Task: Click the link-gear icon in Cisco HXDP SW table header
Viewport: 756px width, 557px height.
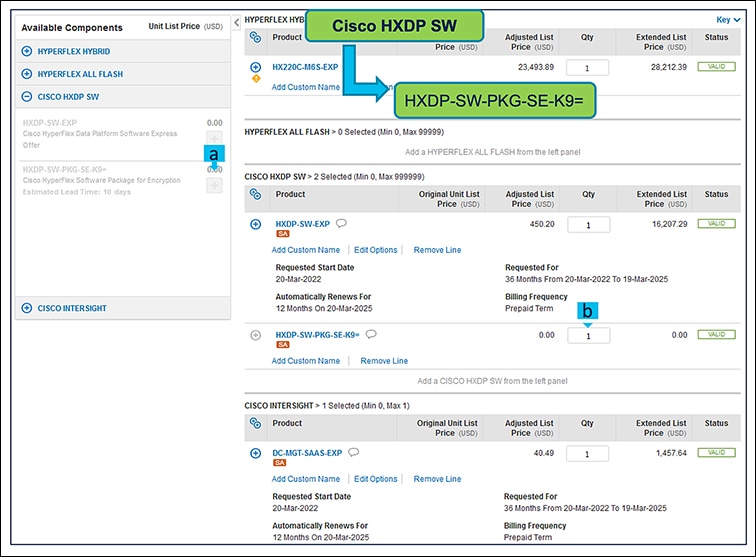Action: (256, 194)
